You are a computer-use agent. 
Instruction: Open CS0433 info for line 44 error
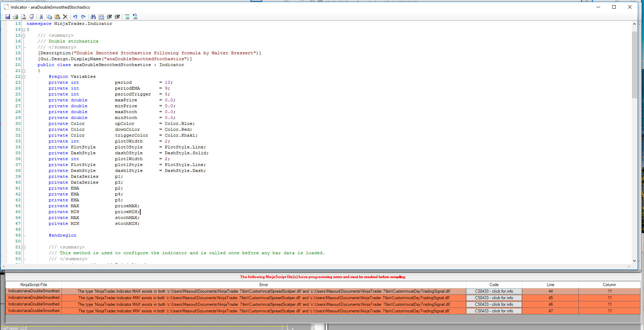[x=494, y=291]
